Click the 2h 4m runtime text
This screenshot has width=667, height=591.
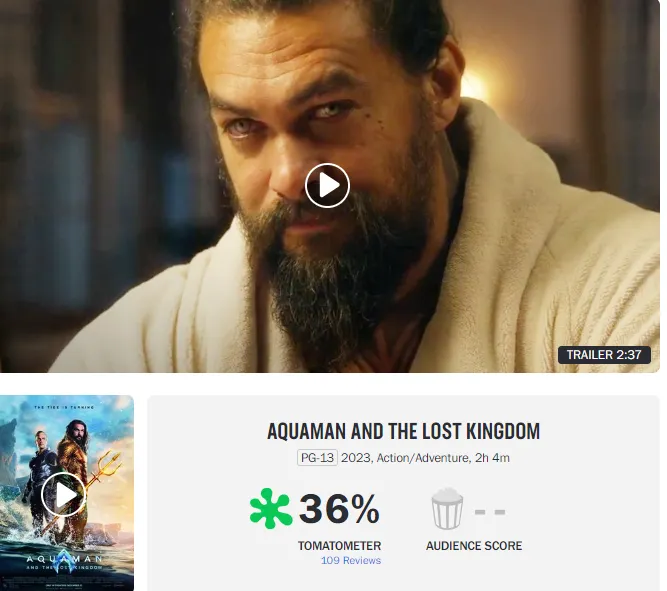tap(492, 458)
